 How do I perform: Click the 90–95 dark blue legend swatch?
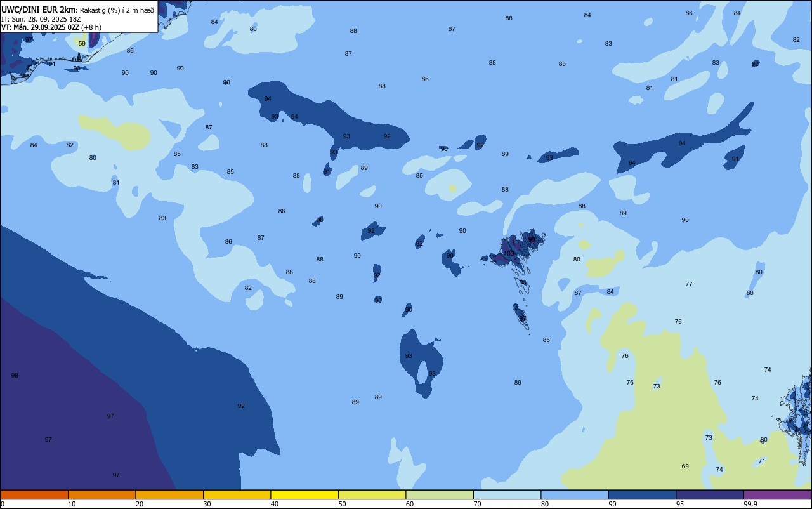click(642, 494)
